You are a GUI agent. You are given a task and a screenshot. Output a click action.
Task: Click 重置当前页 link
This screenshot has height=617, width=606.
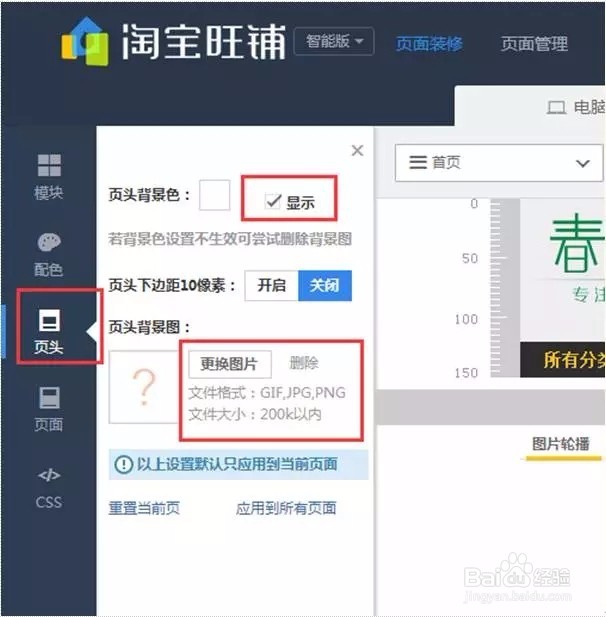tap(144, 508)
